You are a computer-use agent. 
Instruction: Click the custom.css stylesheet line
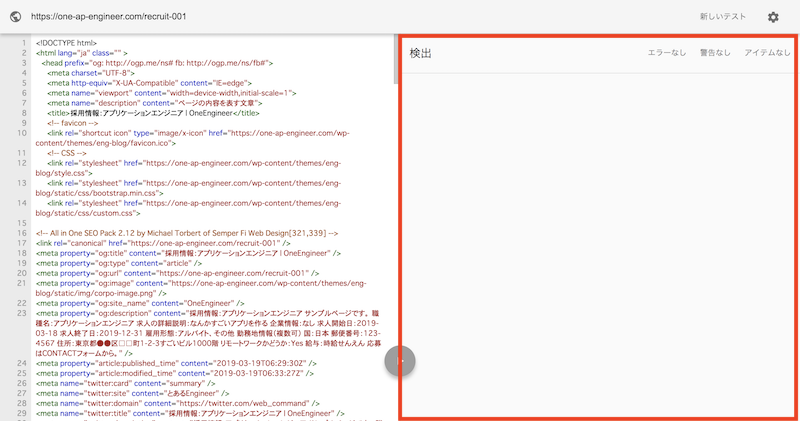[x=188, y=208]
